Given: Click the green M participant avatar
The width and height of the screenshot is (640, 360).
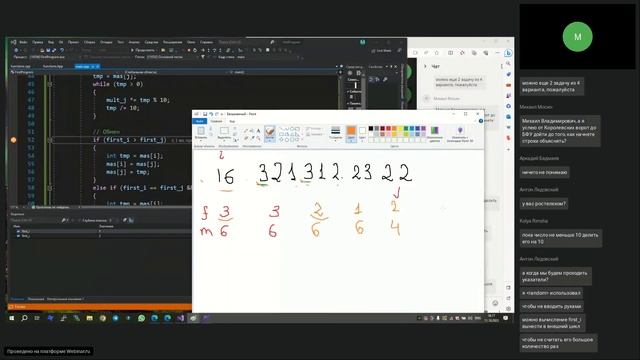Looking at the screenshot, I should (x=577, y=37).
